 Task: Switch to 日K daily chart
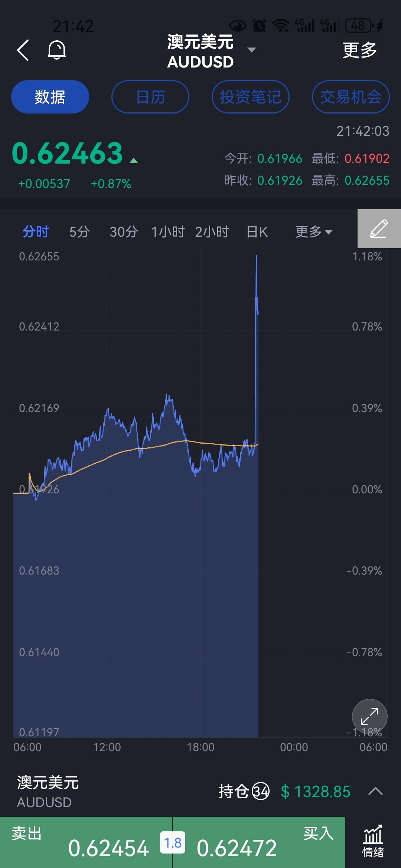(257, 232)
